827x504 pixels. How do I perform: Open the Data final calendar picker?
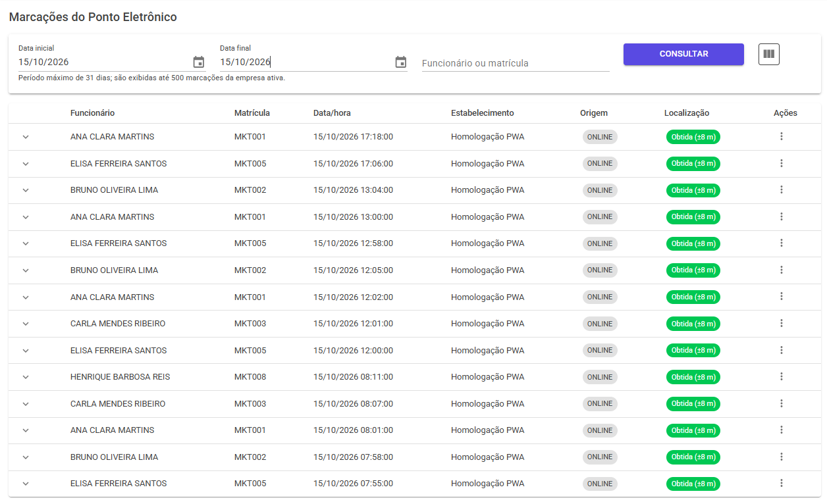400,63
